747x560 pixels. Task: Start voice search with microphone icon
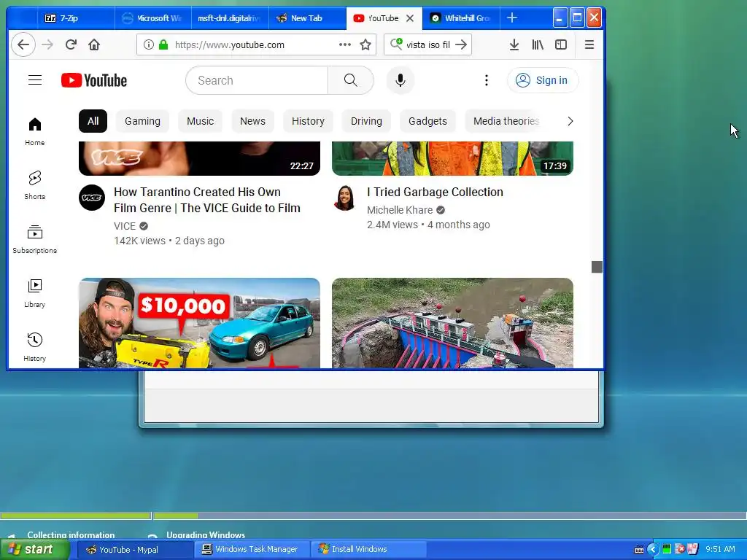[x=400, y=80]
